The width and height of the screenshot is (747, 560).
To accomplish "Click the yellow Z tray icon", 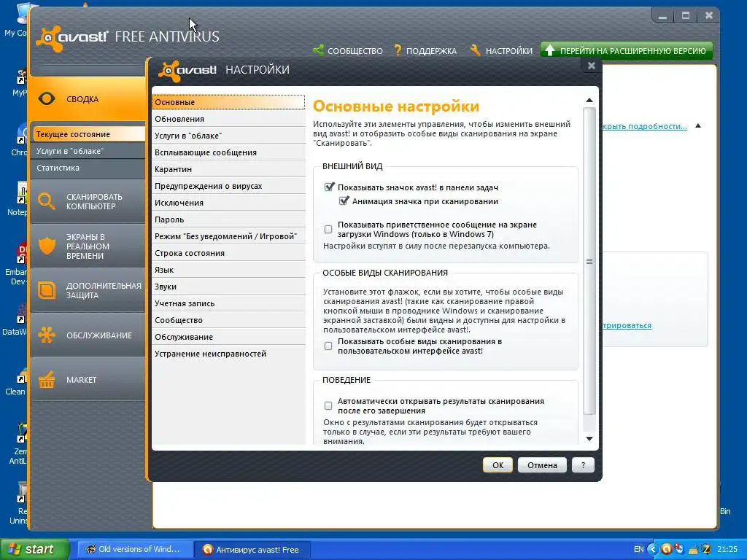I will click(706, 549).
